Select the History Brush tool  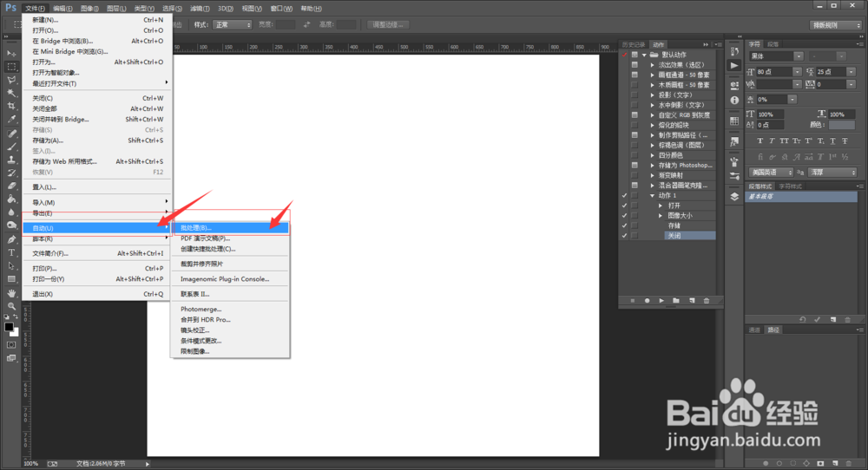click(x=11, y=173)
